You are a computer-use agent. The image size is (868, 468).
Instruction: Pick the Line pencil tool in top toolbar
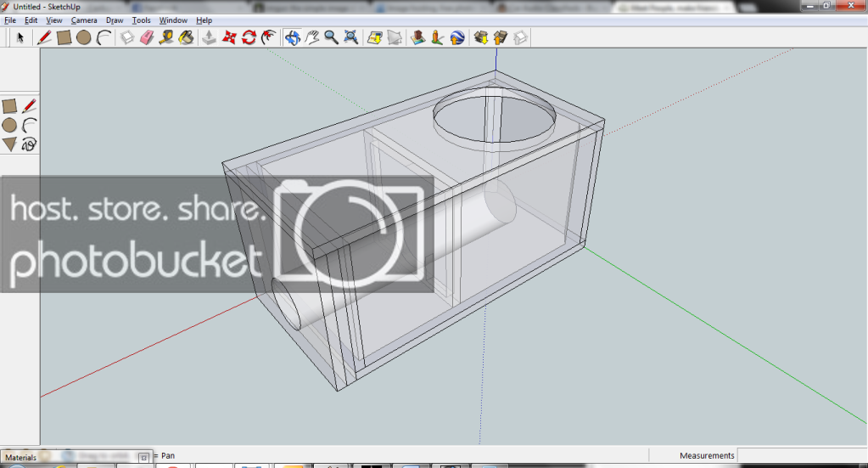pos(44,37)
